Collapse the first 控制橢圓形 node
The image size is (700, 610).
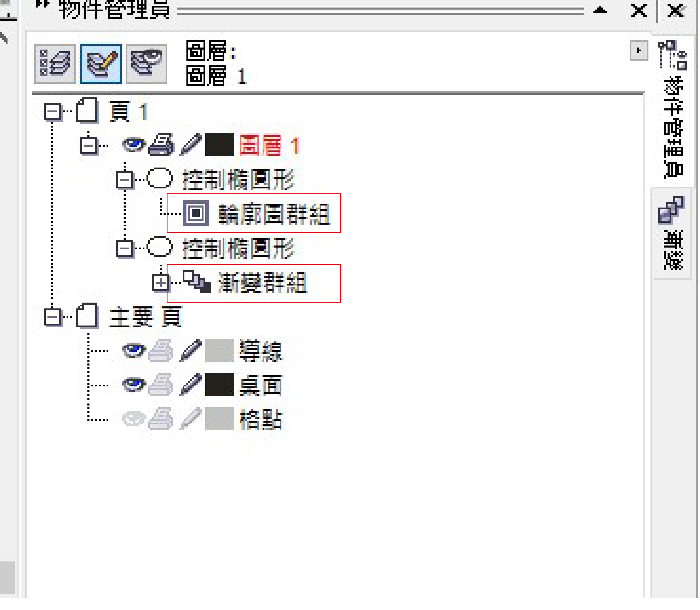(125, 180)
